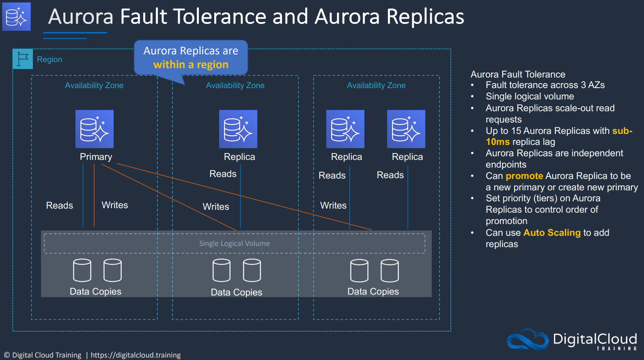Click the 'sub-10ms' highlighted text

click(x=559, y=136)
